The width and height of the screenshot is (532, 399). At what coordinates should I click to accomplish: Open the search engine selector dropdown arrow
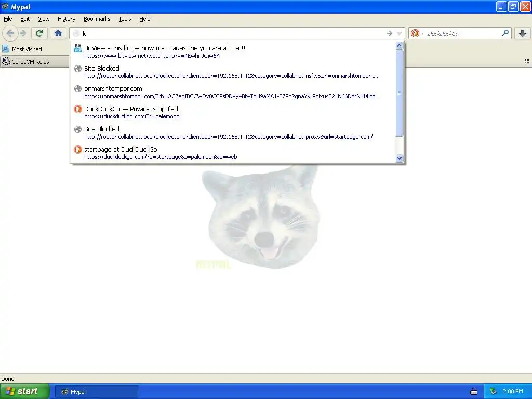[x=422, y=33]
